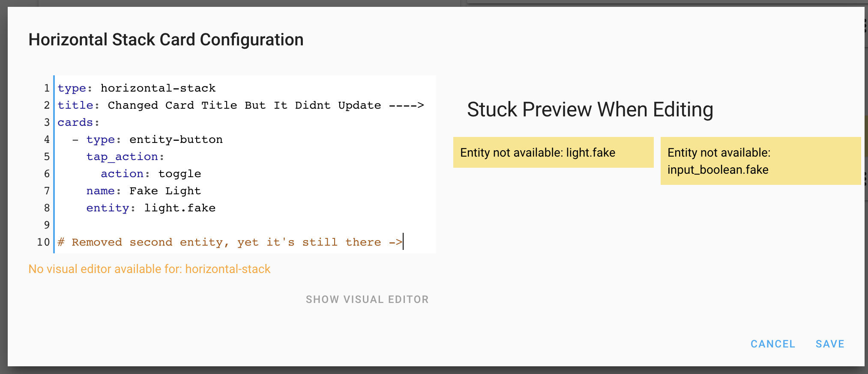This screenshot has width=868, height=374.
Task: Click the preview heading 'Stuck Preview When Editing'
Action: [590, 110]
